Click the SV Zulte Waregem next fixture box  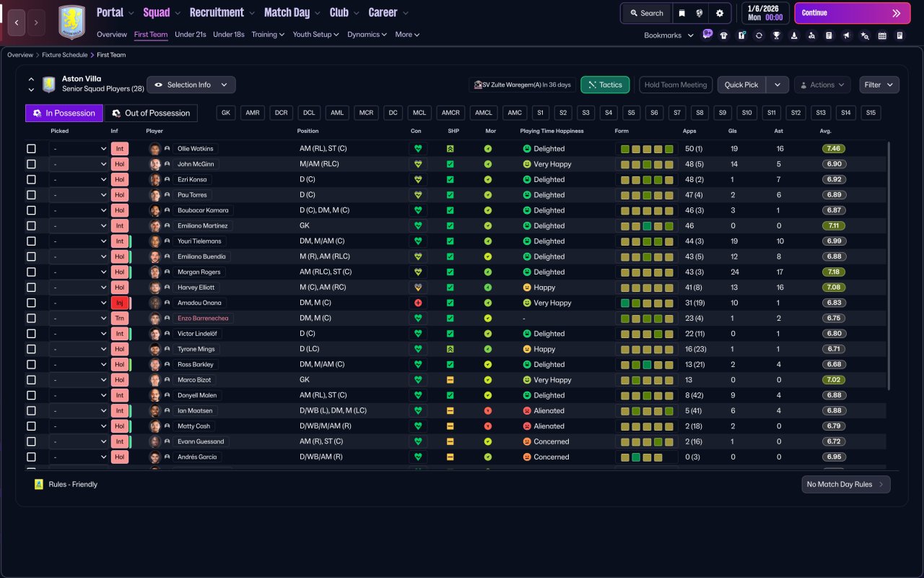point(522,85)
